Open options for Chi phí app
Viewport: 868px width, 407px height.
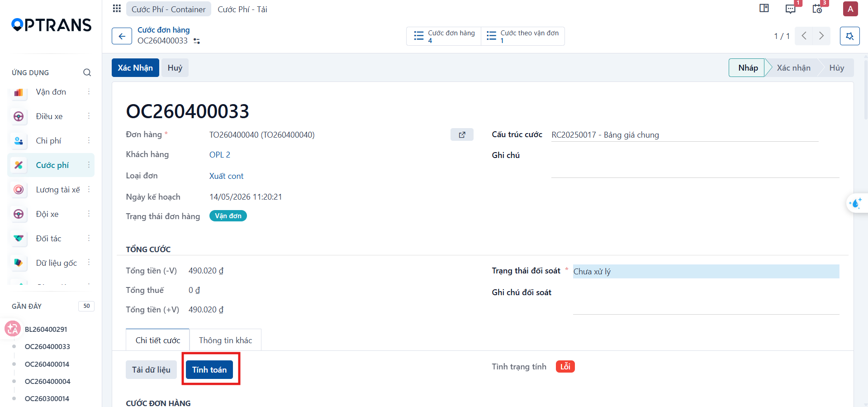pos(89,141)
